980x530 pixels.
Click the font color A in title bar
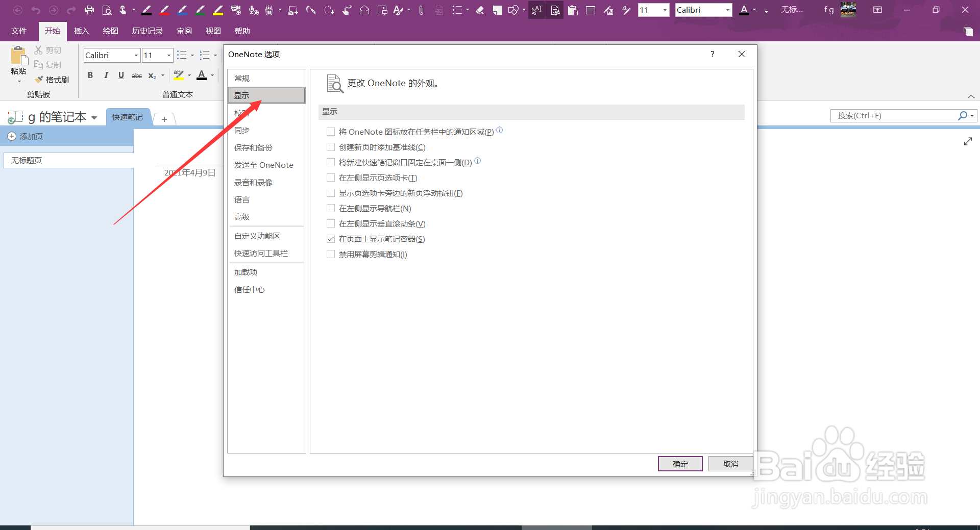[744, 10]
